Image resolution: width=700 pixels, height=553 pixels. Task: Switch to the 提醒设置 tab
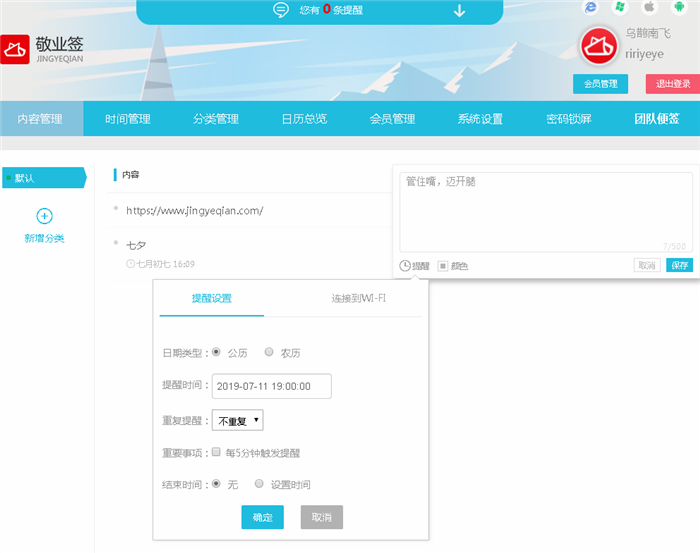(212, 298)
